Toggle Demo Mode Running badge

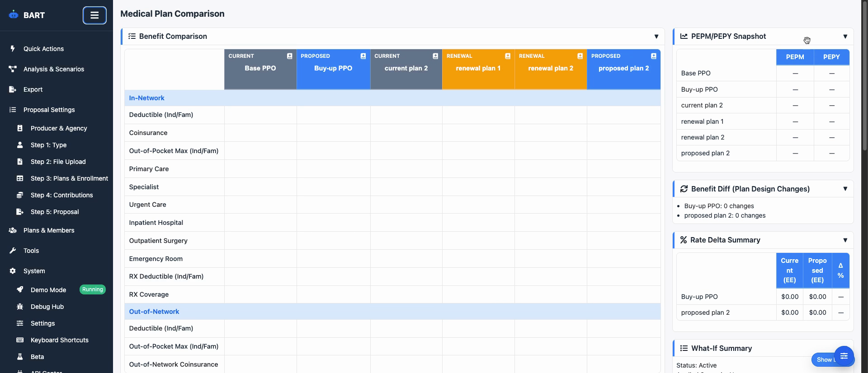pos(92,289)
